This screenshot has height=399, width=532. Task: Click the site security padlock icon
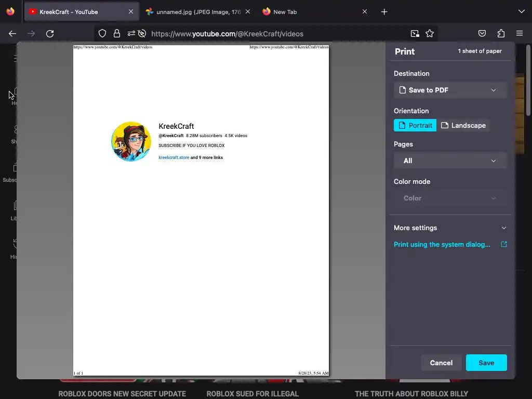(x=117, y=34)
